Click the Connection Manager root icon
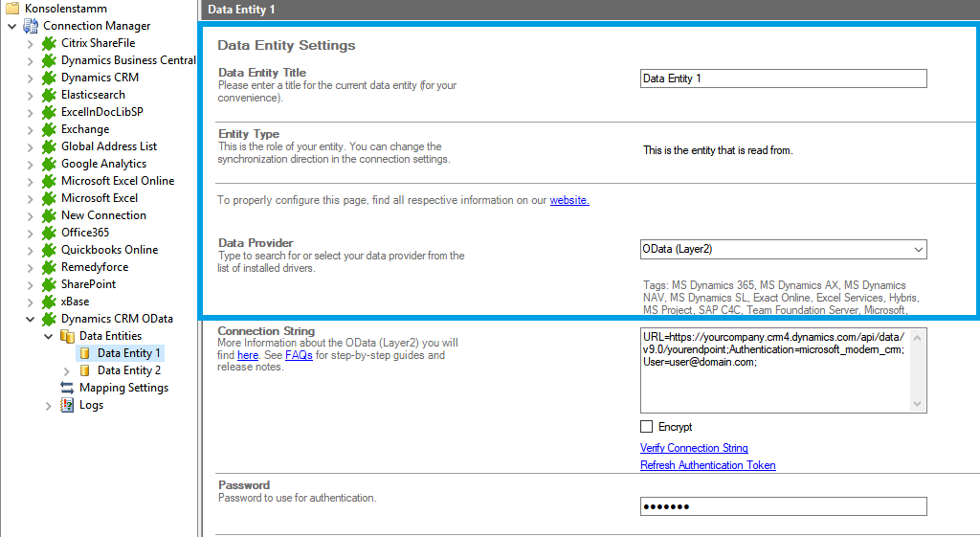 [31, 26]
